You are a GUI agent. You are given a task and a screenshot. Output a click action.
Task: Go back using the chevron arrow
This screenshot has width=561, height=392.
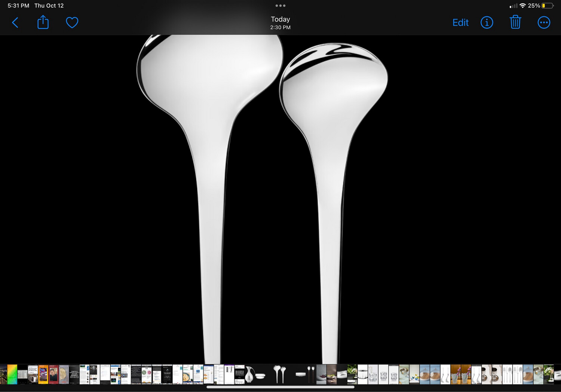point(15,22)
